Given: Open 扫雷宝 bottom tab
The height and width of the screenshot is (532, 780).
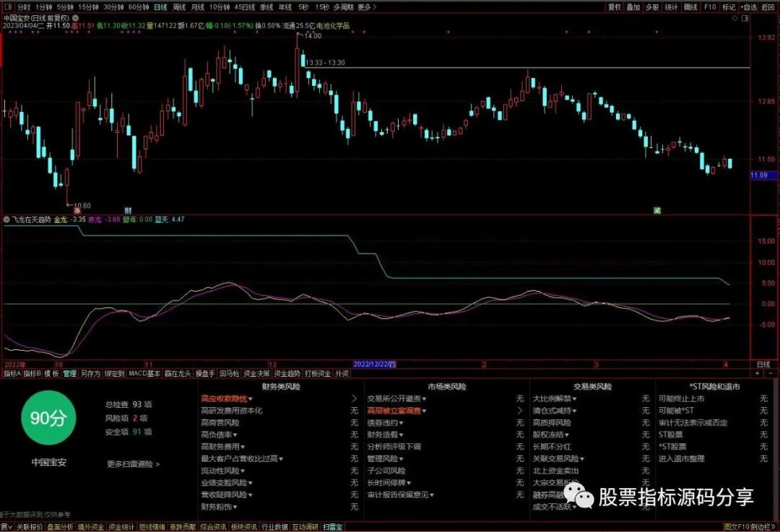Looking at the screenshot, I should click(332, 527).
